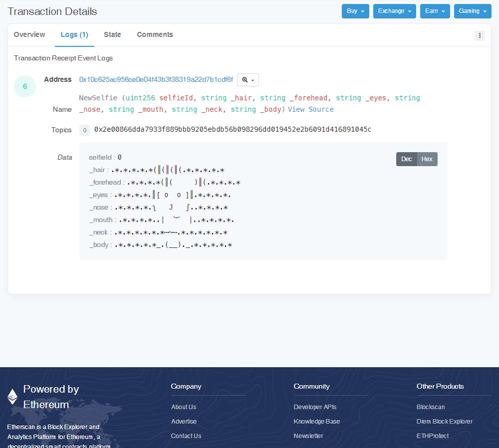Expand the Buy dropdown

pyautogui.click(x=355, y=11)
